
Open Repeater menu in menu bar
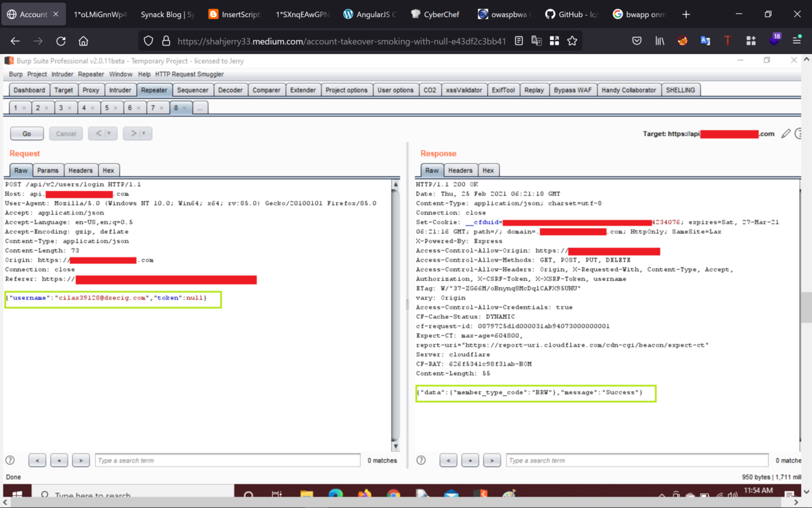pos(91,75)
